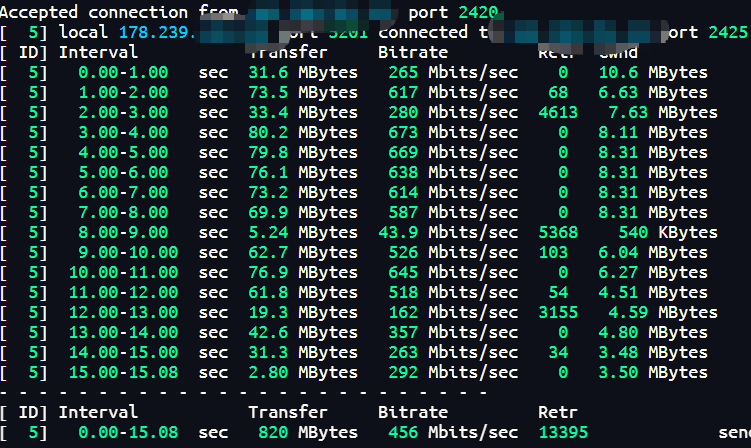Click the Retr value 103
This screenshot has width=751, height=448.
pos(553,253)
